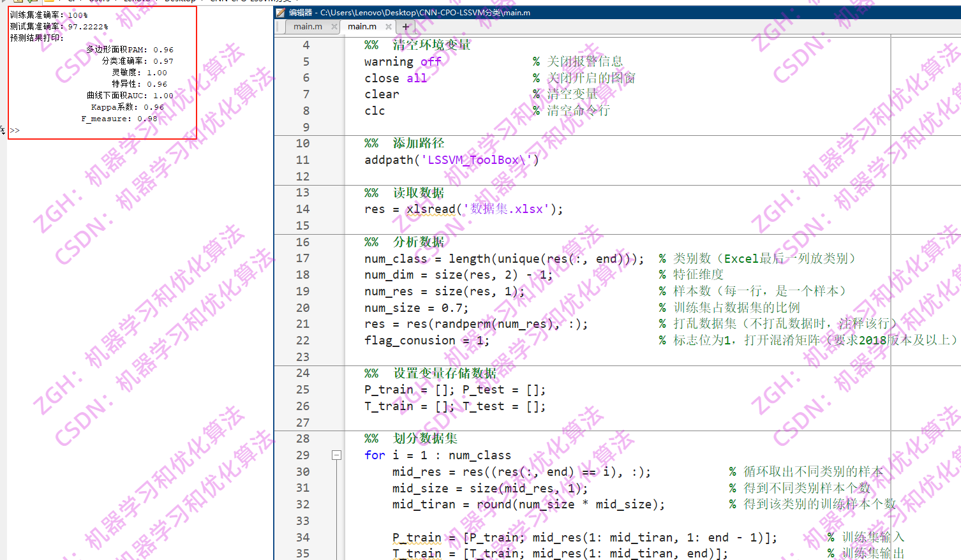Select the active main.m tab
961x560 pixels.
click(x=362, y=27)
